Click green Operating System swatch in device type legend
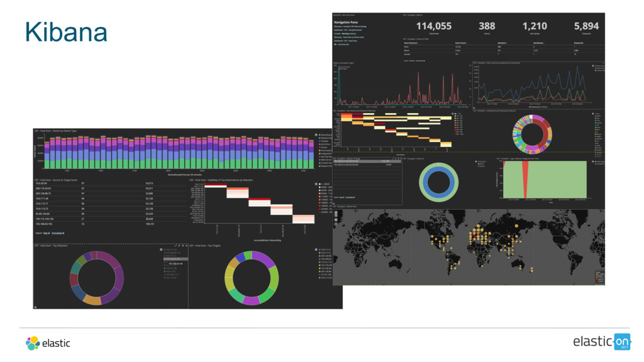The image size is (644, 362). (320, 134)
